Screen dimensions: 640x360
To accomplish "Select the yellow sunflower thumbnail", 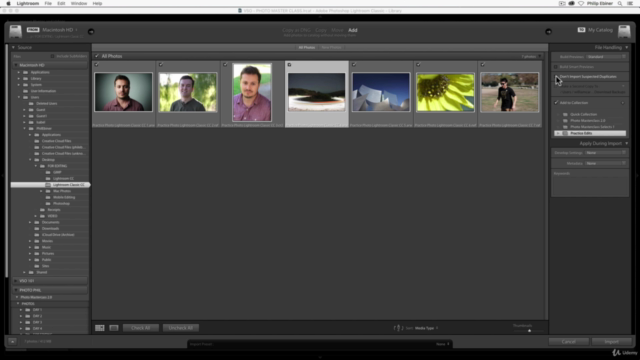I will [445, 92].
